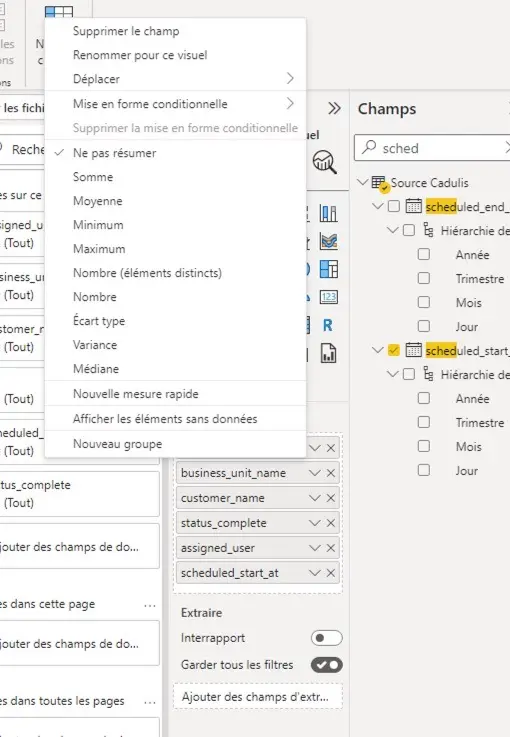Select Ne pas résumer option

175,153
